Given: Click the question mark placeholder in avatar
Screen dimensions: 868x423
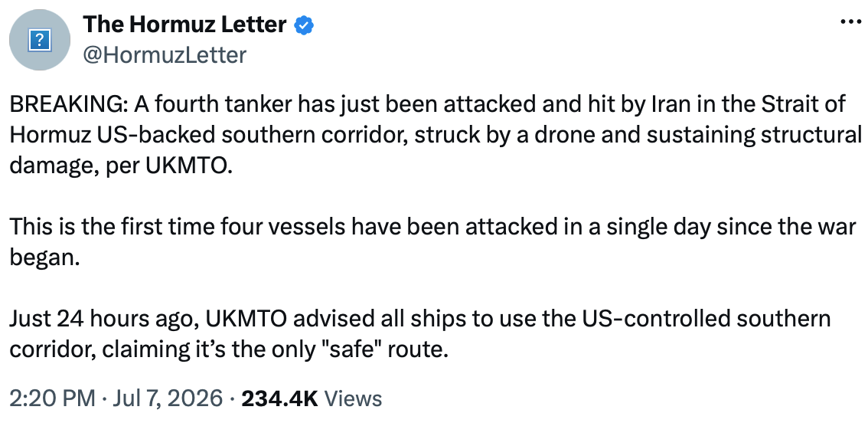Looking at the screenshot, I should point(40,41).
